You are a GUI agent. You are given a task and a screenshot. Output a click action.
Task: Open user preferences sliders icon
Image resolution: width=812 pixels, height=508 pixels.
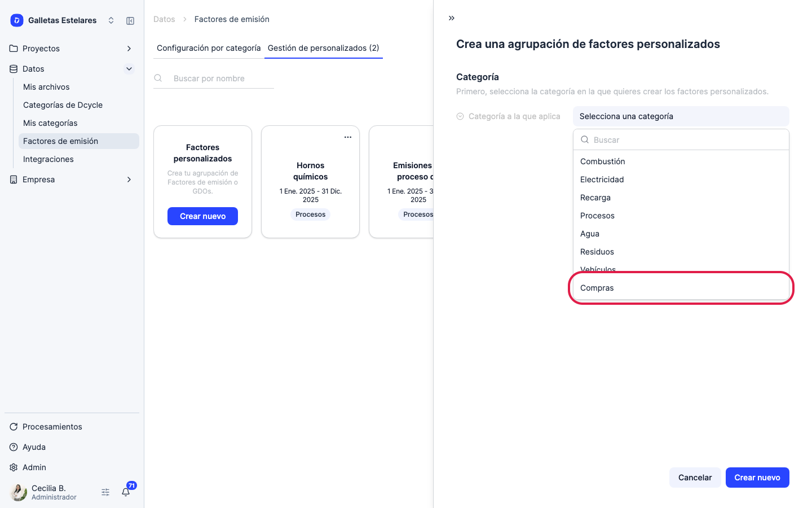coord(105,492)
